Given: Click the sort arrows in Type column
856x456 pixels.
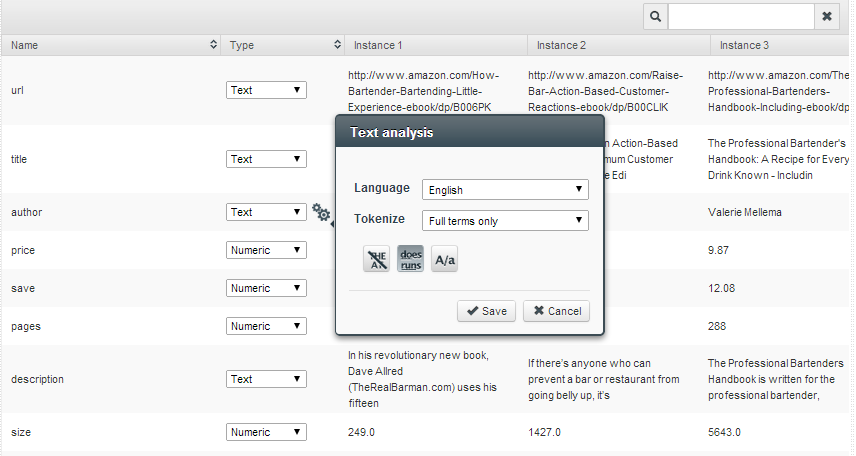Looking at the screenshot, I should pos(337,45).
